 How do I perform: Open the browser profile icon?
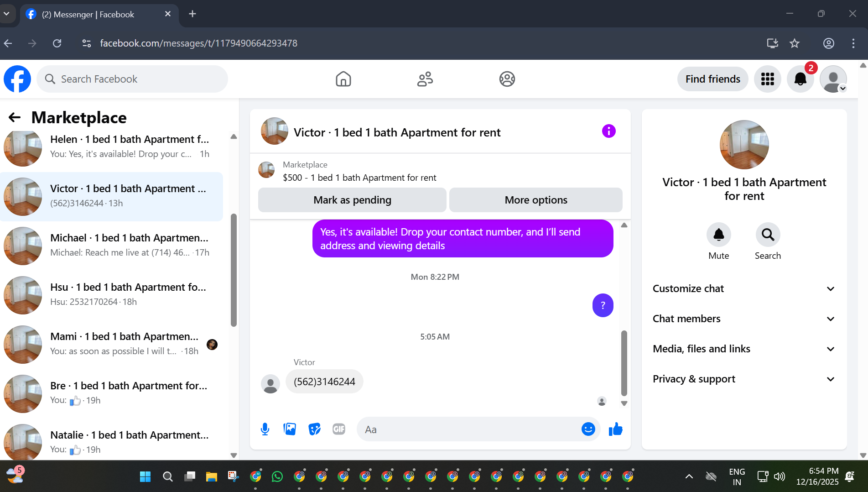point(828,43)
